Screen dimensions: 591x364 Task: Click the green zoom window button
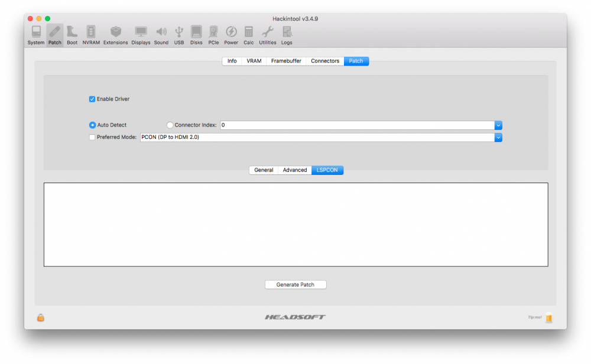(x=47, y=18)
